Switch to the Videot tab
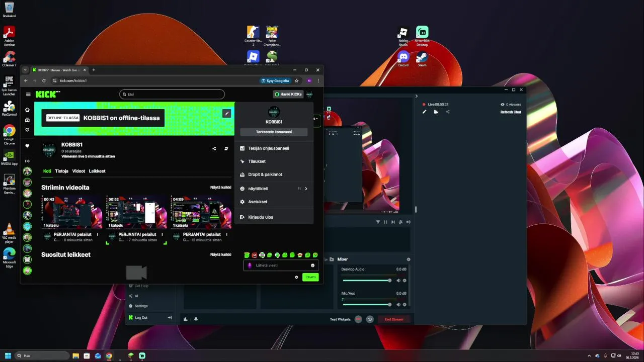 78,171
